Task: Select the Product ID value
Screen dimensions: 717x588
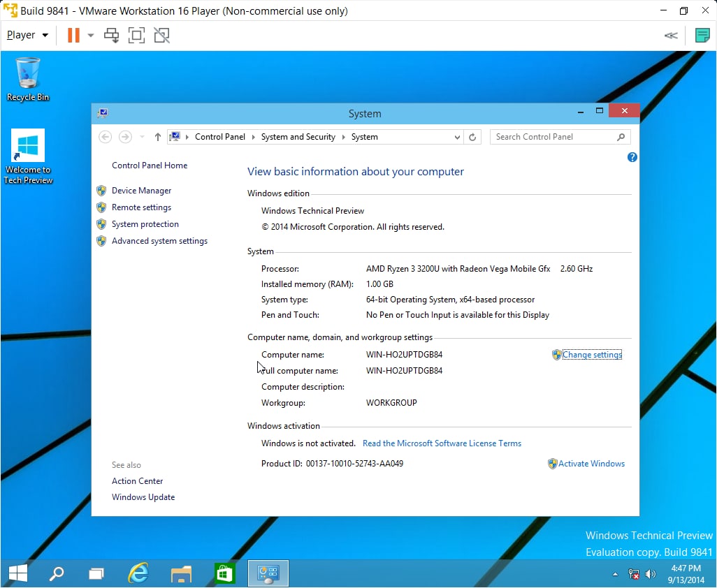Action: [x=354, y=463]
